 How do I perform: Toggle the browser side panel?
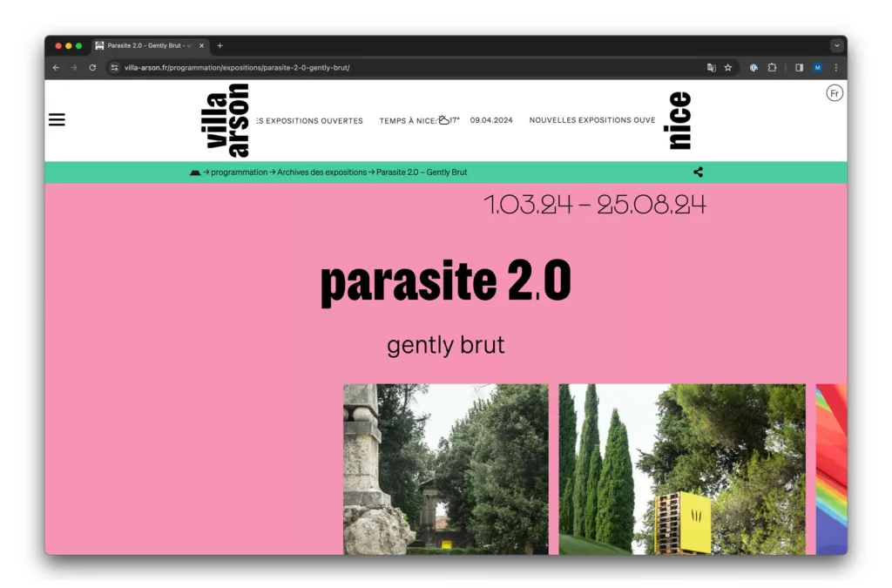[799, 68]
